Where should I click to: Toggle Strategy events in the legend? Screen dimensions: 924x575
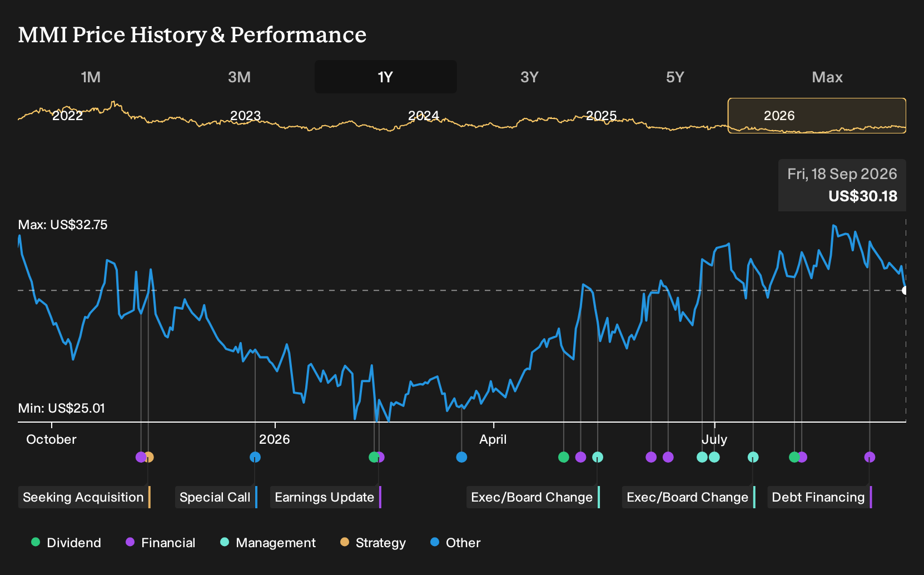(x=373, y=543)
